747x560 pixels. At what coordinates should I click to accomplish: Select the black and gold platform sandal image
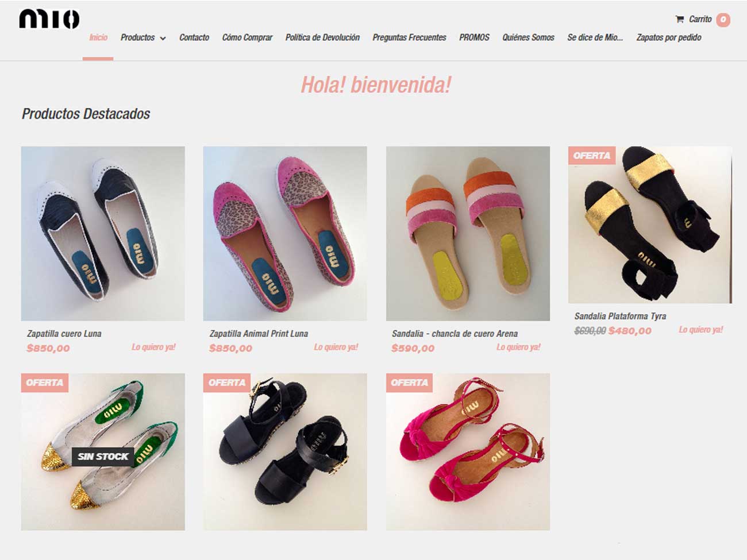[x=650, y=225]
